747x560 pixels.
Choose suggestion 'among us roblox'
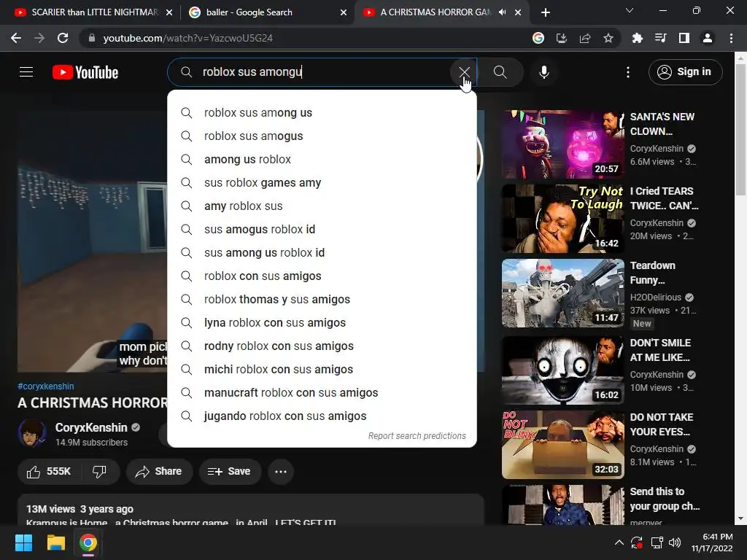click(x=322, y=160)
